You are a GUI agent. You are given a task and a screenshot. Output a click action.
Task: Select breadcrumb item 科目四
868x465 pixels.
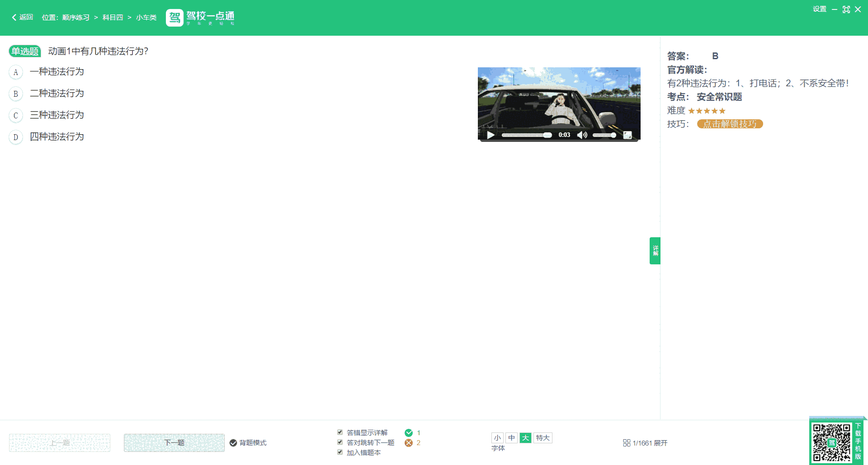pyautogui.click(x=113, y=17)
